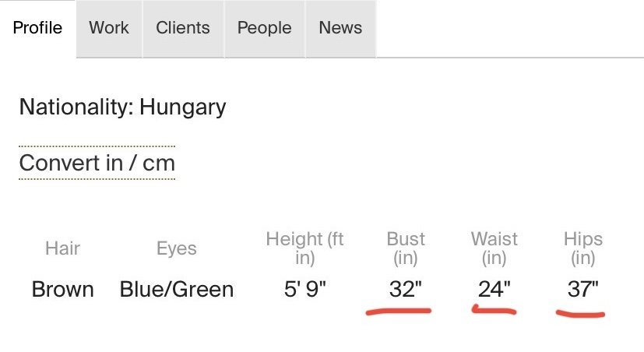Viewport: 644px width, 352px height.
Task: Select the Blue/Green eyes value
Action: tap(177, 290)
